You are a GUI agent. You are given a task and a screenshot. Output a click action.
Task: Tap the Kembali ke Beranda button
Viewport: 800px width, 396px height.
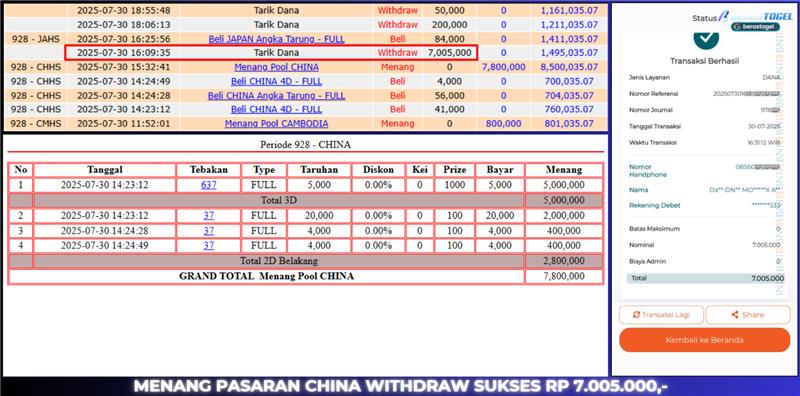pyautogui.click(x=705, y=340)
